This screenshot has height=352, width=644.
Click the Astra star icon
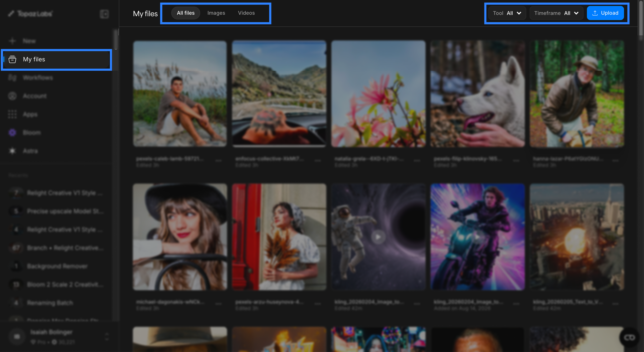pyautogui.click(x=12, y=151)
